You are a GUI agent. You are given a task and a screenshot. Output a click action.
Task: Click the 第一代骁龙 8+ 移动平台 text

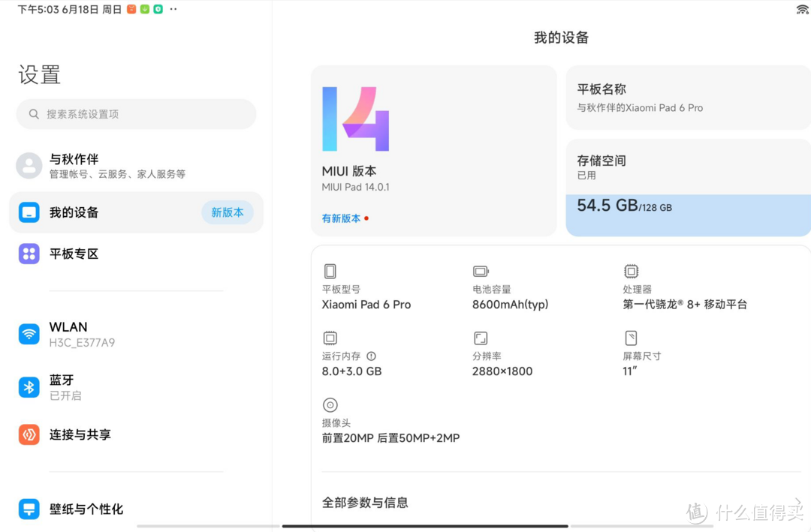[685, 305]
